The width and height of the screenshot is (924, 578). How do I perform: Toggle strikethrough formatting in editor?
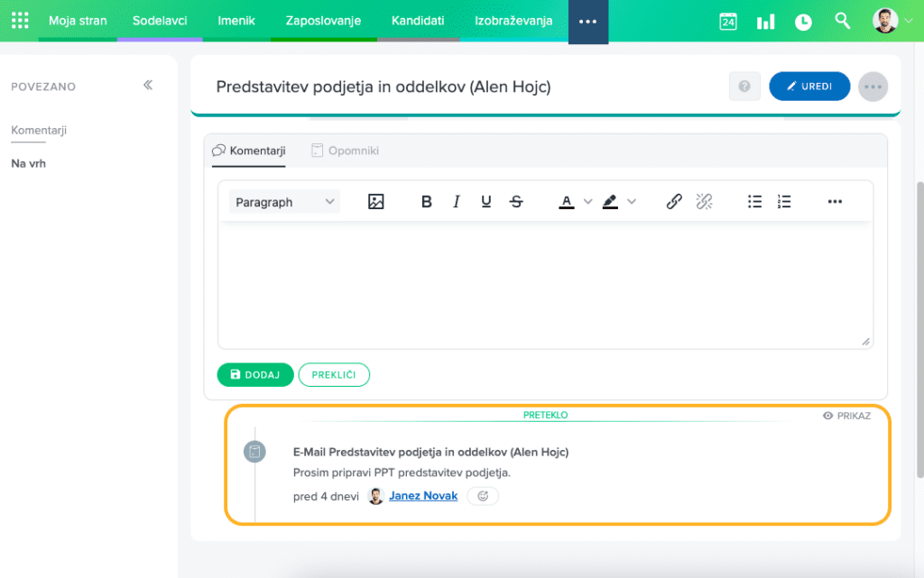coord(516,202)
